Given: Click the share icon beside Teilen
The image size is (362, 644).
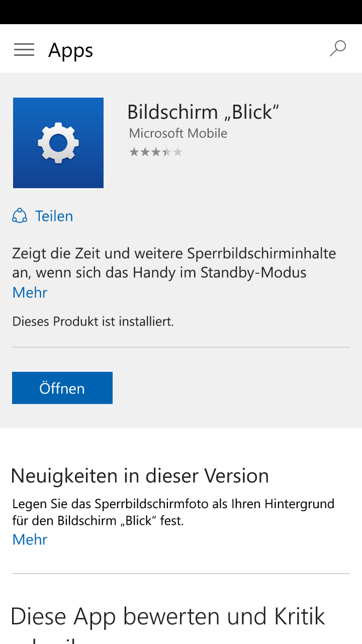Looking at the screenshot, I should (20, 216).
